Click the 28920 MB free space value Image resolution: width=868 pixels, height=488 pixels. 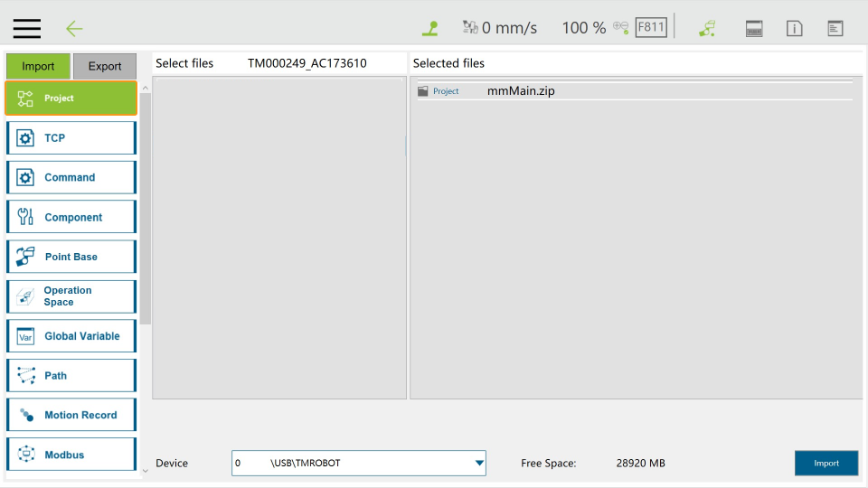(640, 463)
